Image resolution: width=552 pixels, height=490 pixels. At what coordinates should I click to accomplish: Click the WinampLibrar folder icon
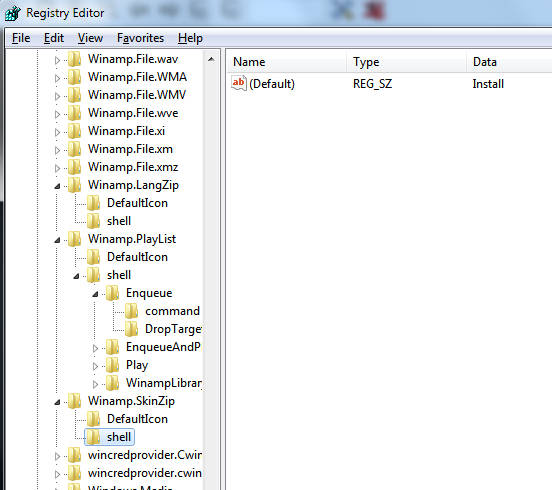click(113, 383)
